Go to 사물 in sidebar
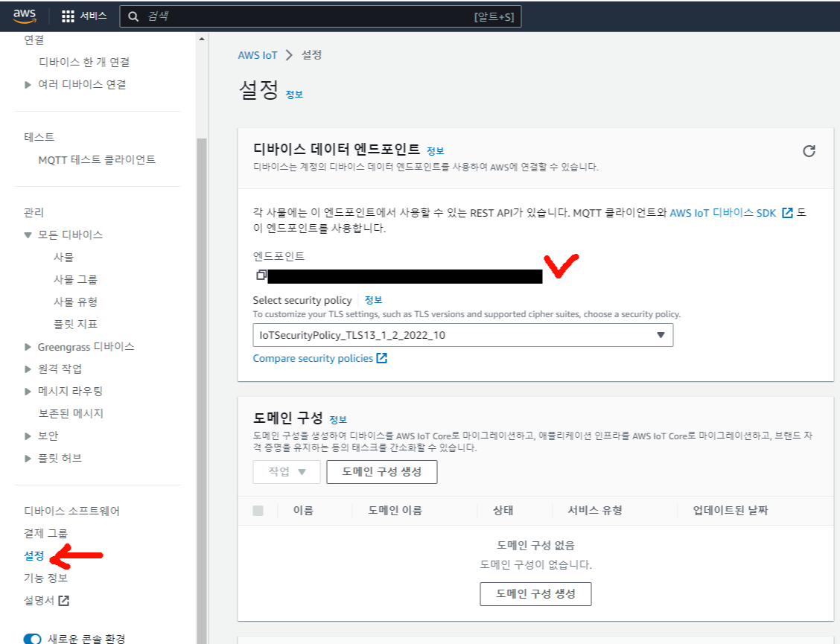Viewport: 840px width, 644px height. tap(63, 257)
